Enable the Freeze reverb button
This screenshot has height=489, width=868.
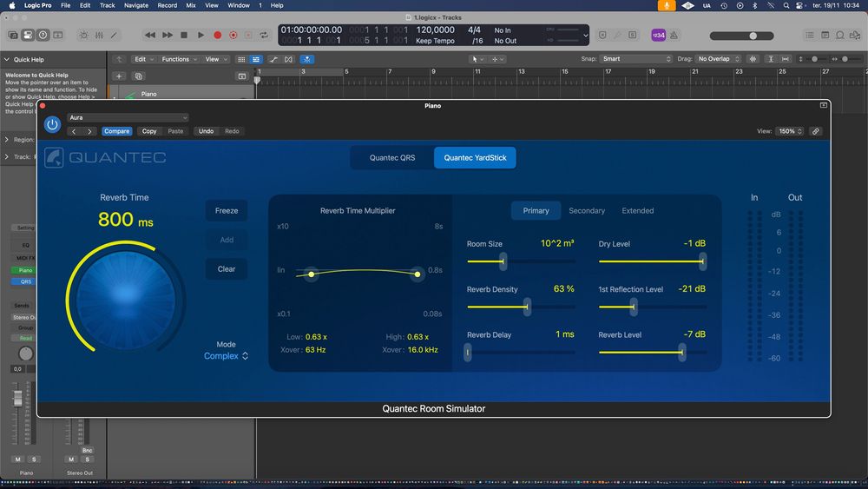(227, 210)
